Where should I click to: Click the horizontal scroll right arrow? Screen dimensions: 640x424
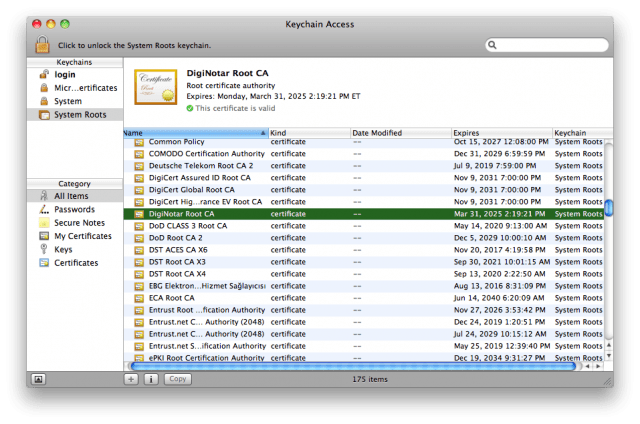598,366
